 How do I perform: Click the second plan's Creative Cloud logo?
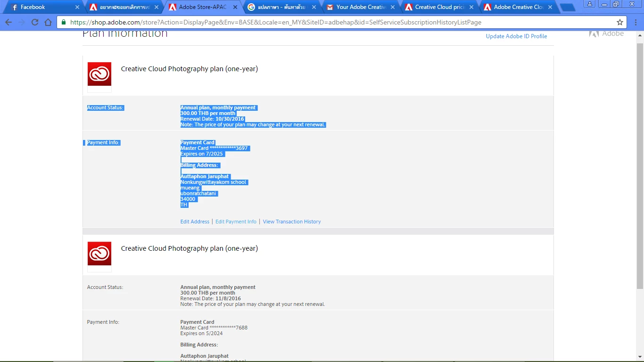pos(99,254)
